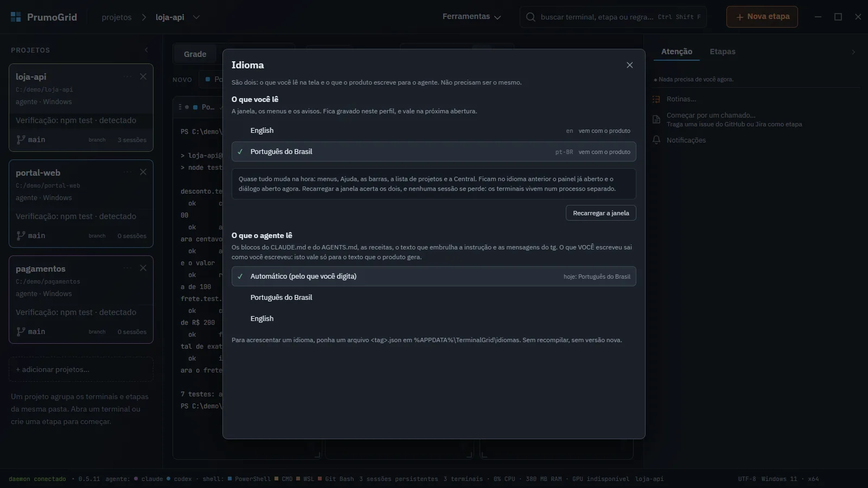Collapse the PROJETOS sidebar panel
868x488 pixels.
146,50
